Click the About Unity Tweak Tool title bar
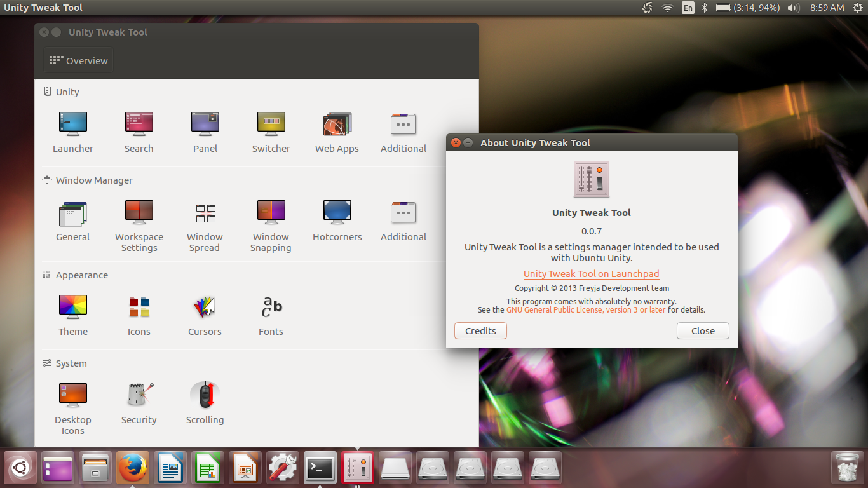Image resolution: width=868 pixels, height=488 pixels. tap(592, 143)
